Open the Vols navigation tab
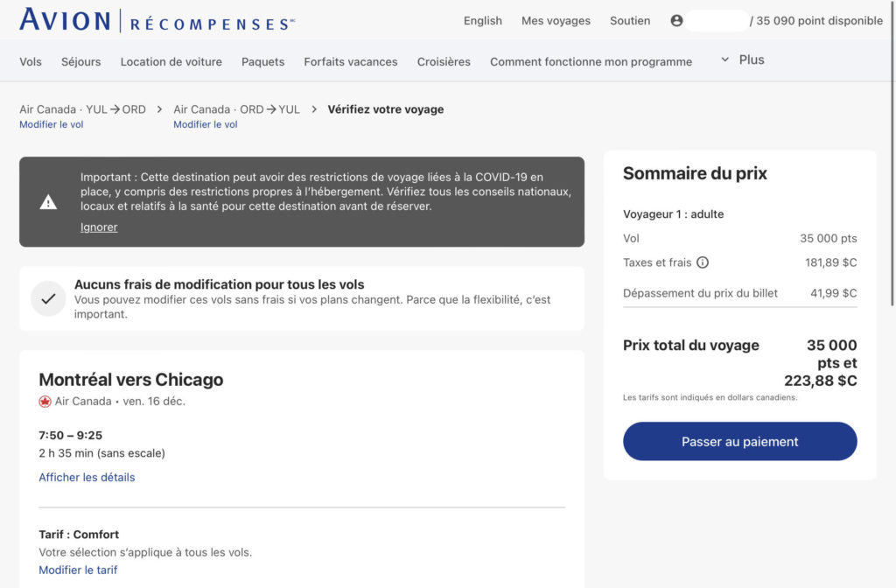This screenshot has width=896, height=588. coord(31,62)
